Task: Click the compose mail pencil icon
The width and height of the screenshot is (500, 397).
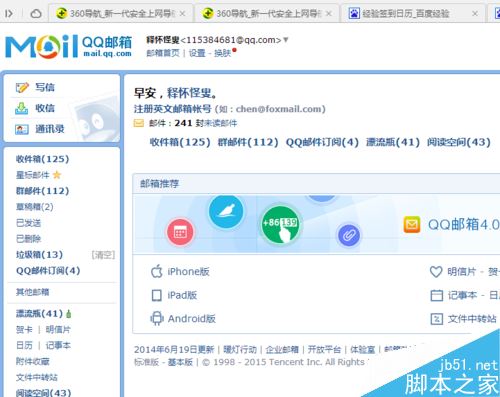Action: [22, 87]
